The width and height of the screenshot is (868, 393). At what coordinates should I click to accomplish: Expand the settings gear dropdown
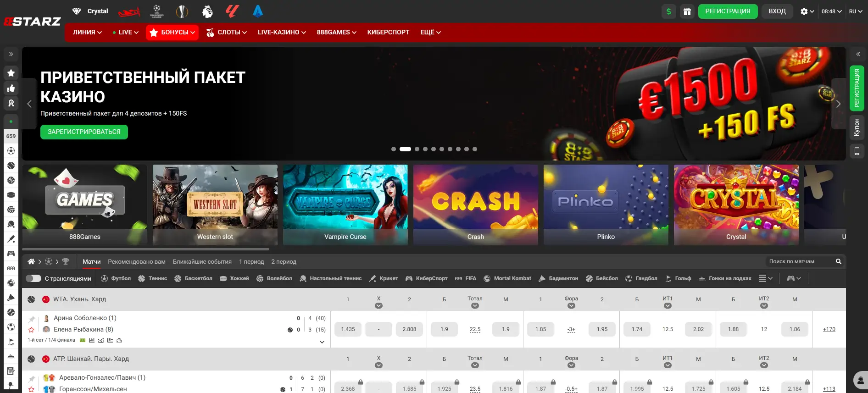[807, 11]
